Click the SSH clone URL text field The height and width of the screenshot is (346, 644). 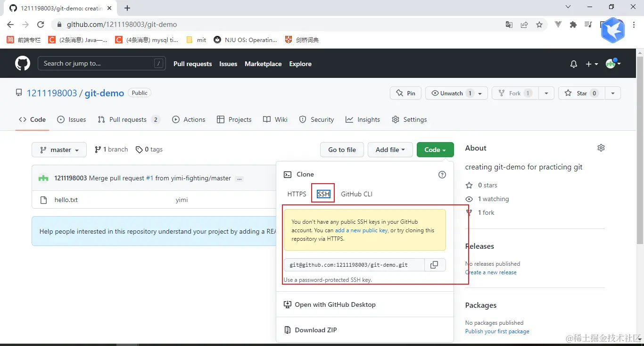(x=355, y=265)
